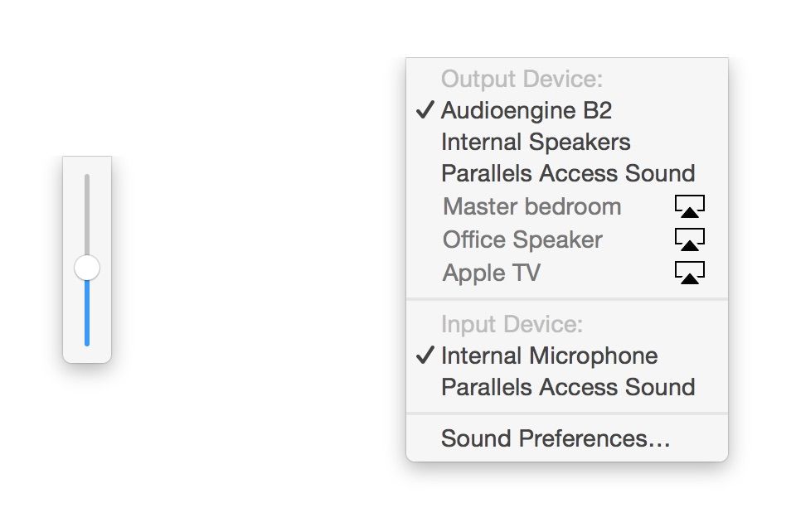Click the AirPlay icon beside Office Speaker
Viewport: 791px width, 532px height.
point(689,239)
